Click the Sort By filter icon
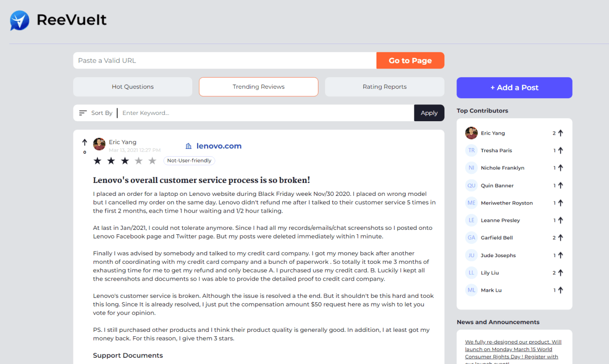Screen dimensions: 609x364 click(x=83, y=113)
